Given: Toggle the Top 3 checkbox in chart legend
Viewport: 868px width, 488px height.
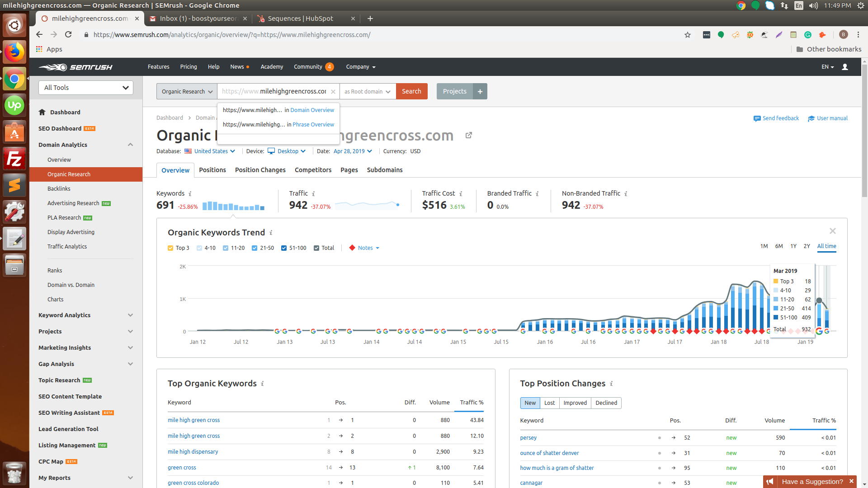Looking at the screenshot, I should click(170, 248).
